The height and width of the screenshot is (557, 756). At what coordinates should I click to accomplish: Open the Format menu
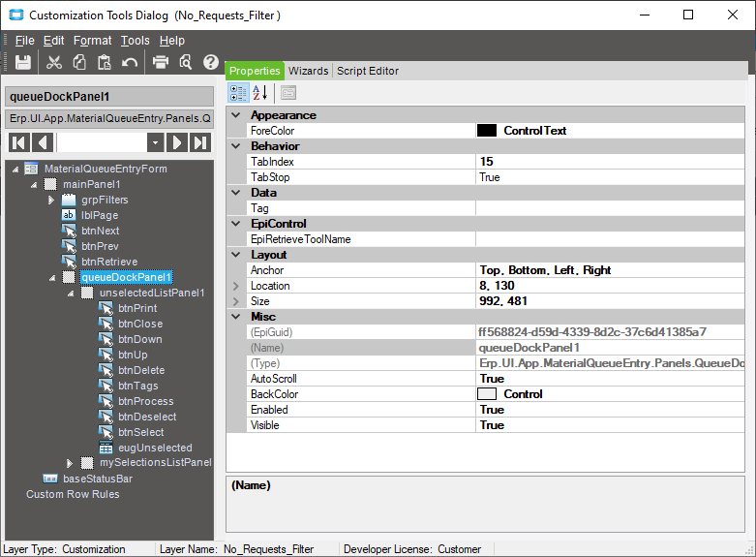point(92,41)
